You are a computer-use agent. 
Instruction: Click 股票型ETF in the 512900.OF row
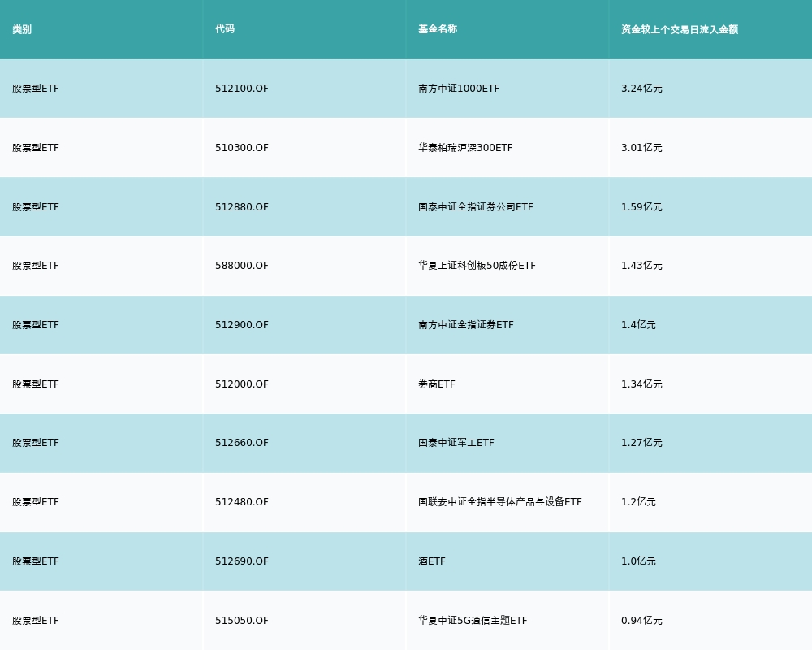coord(36,324)
